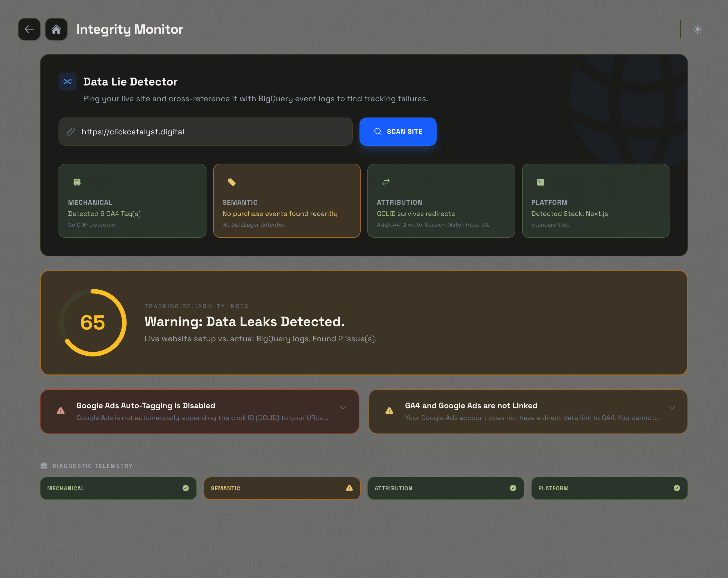The width and height of the screenshot is (728, 578).
Task: Toggle light theme with sun icon
Action: tap(697, 29)
